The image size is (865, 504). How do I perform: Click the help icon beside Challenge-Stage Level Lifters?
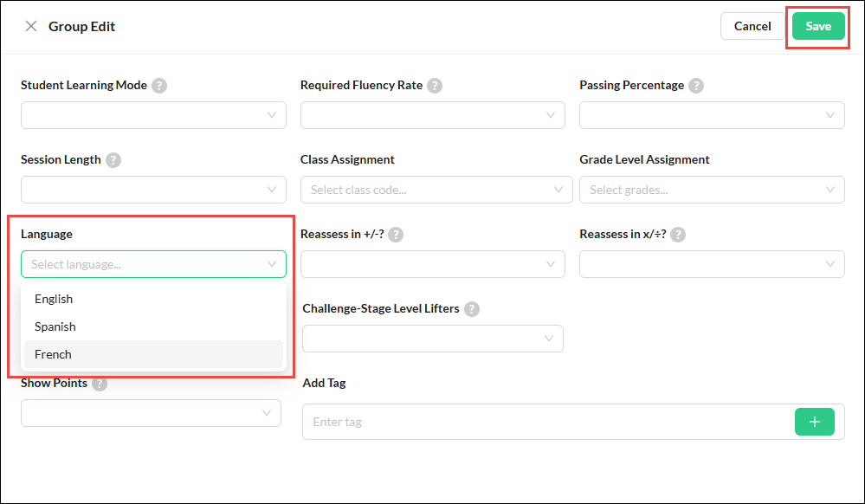pos(472,309)
